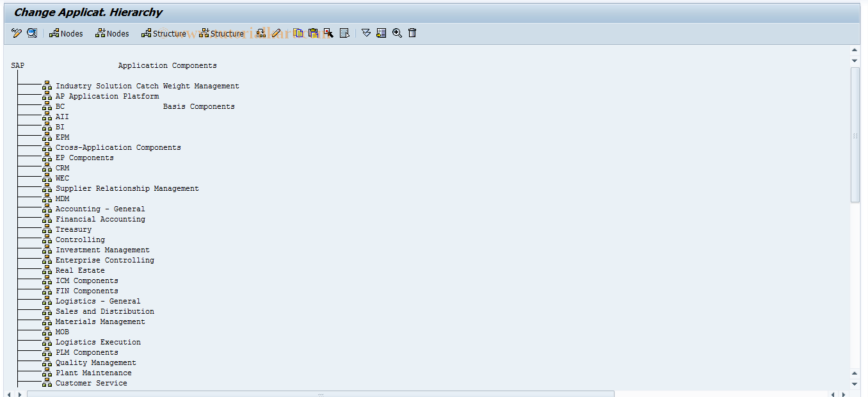Click the magnifier zoom-in icon
The image size is (868, 397).
coord(397,33)
